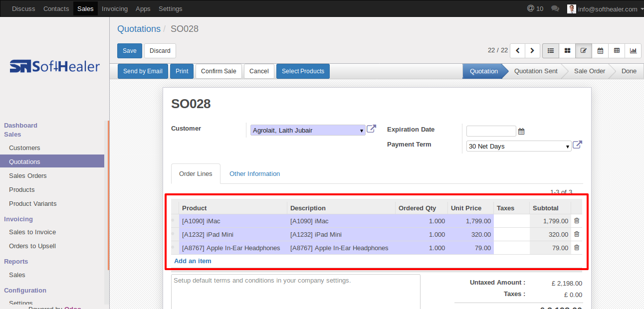Grab the iPad Mini row handle
The image size is (644, 309).
point(173,234)
